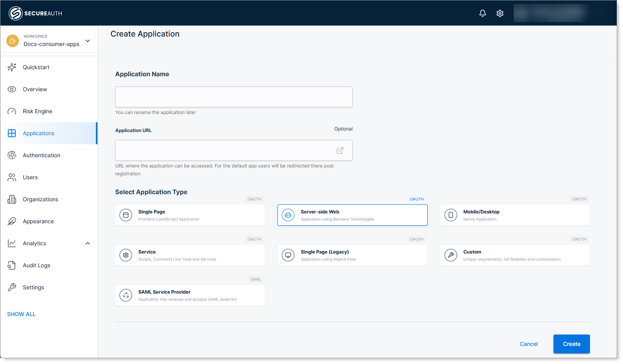Click the Custom wrench icon

451,255
